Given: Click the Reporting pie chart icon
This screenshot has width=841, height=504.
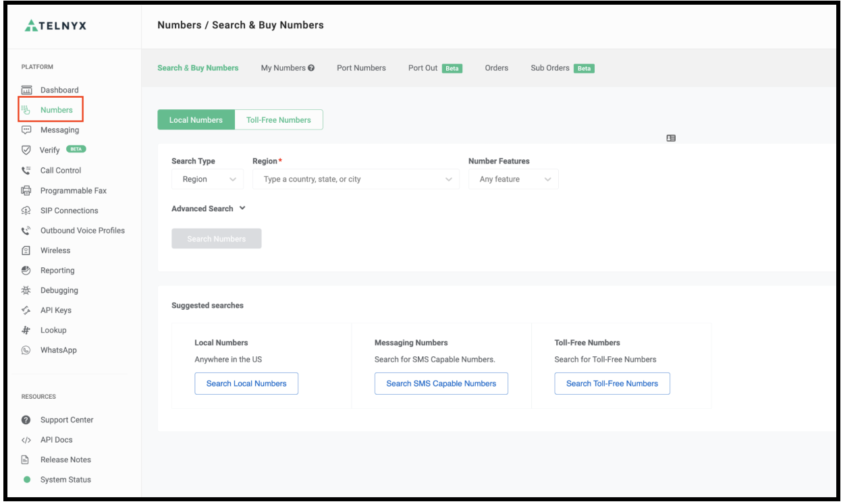Looking at the screenshot, I should point(27,270).
